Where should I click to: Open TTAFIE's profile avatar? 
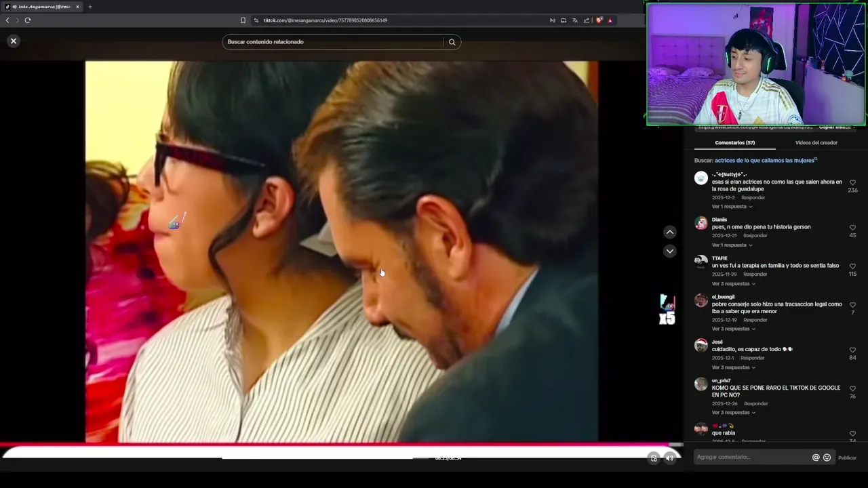(x=701, y=262)
